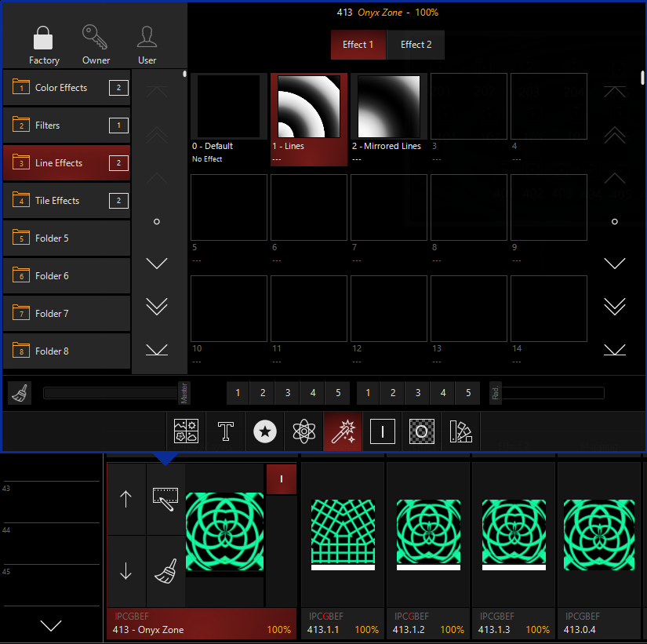Page up the folder list double chevron
Viewport: 647px width, 644px height.
tap(157, 135)
